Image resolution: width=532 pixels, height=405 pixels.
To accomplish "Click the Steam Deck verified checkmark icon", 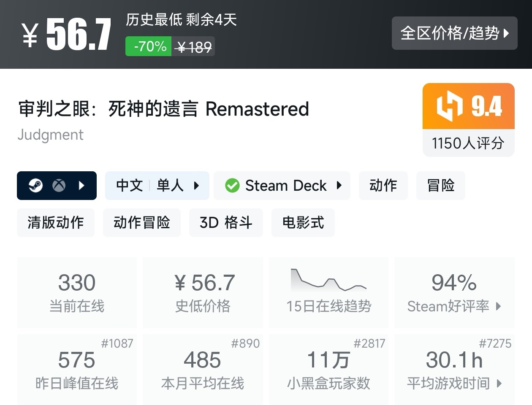I will pyautogui.click(x=232, y=185).
